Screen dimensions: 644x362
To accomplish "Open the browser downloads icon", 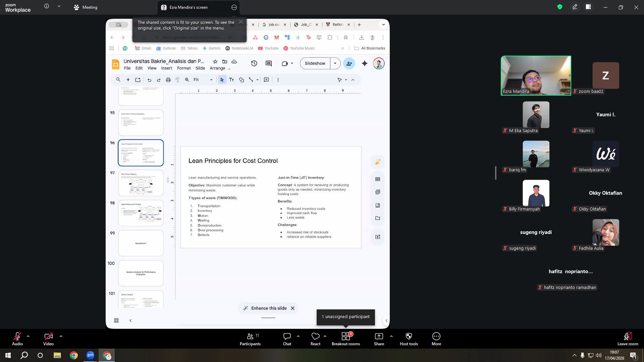I will [x=361, y=38].
